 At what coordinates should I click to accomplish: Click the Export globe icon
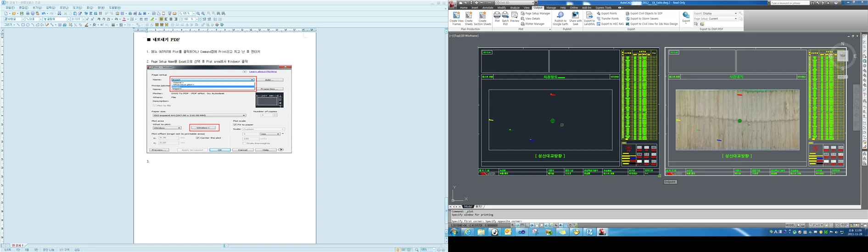pyautogui.click(x=686, y=16)
